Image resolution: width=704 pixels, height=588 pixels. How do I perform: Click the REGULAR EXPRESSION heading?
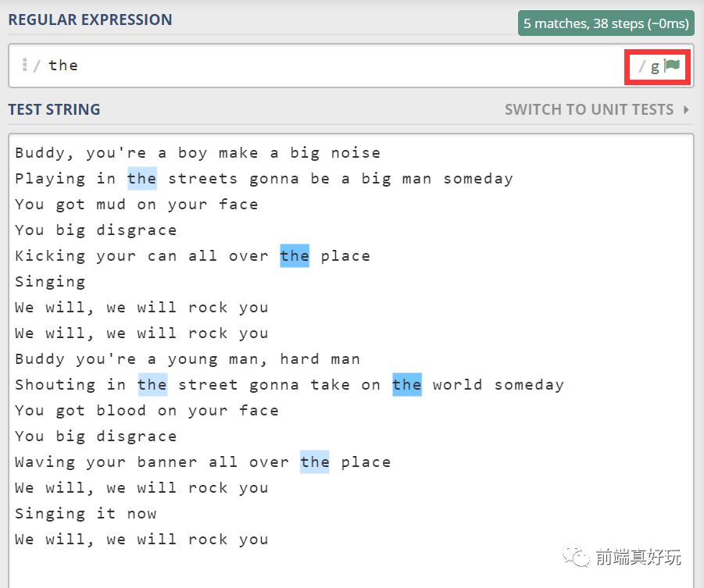click(x=90, y=20)
